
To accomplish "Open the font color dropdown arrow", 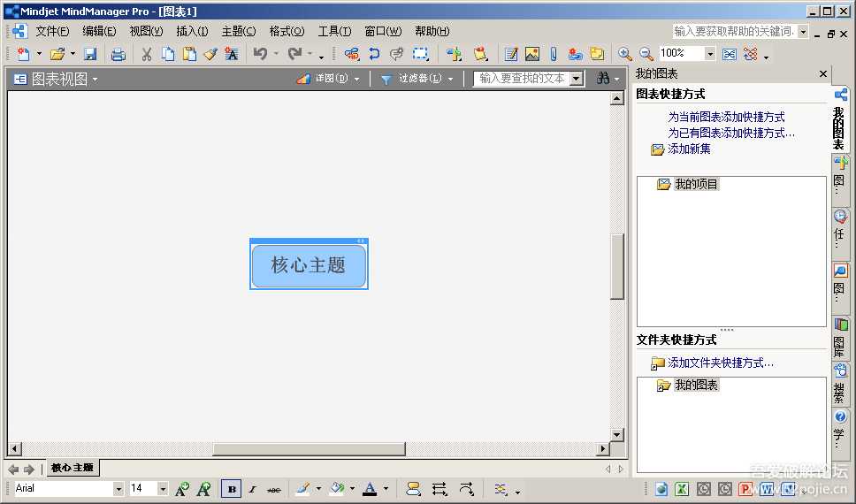I will (x=386, y=489).
